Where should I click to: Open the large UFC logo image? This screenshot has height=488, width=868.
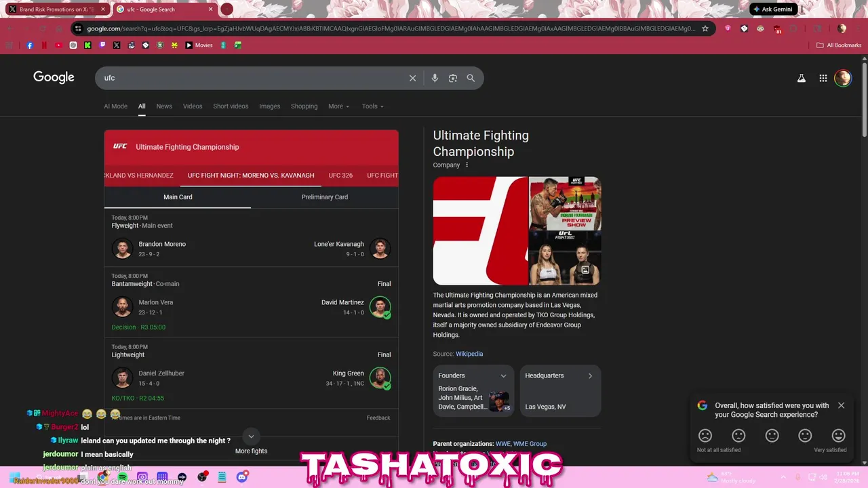pyautogui.click(x=480, y=230)
